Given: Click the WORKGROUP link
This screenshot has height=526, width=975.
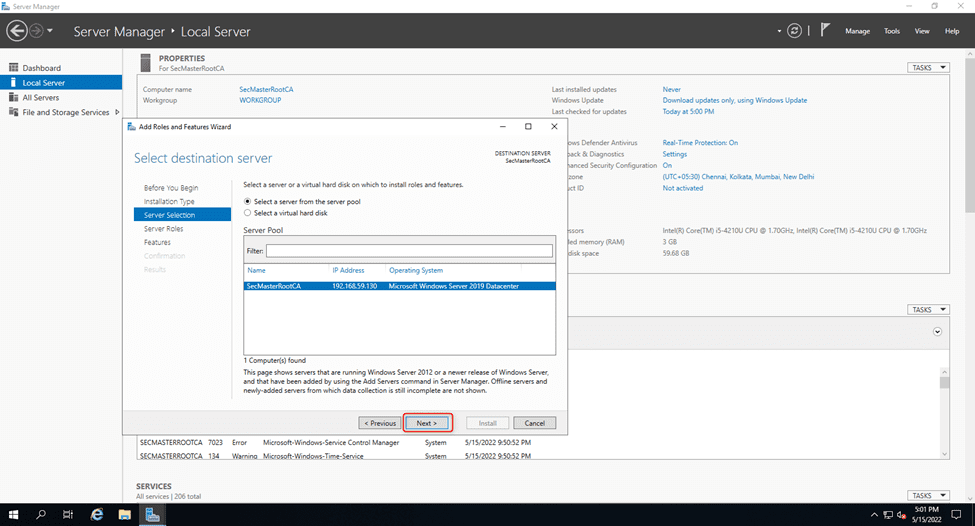Looking at the screenshot, I should [260, 100].
